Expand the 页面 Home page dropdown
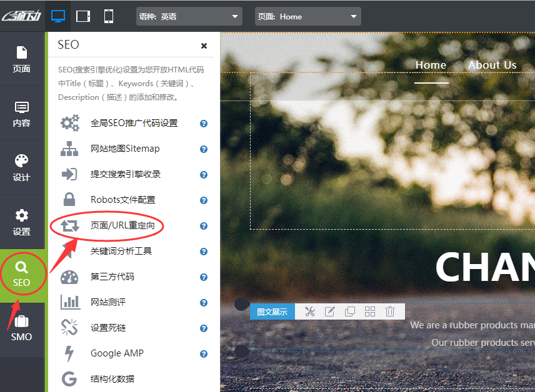 click(x=307, y=17)
